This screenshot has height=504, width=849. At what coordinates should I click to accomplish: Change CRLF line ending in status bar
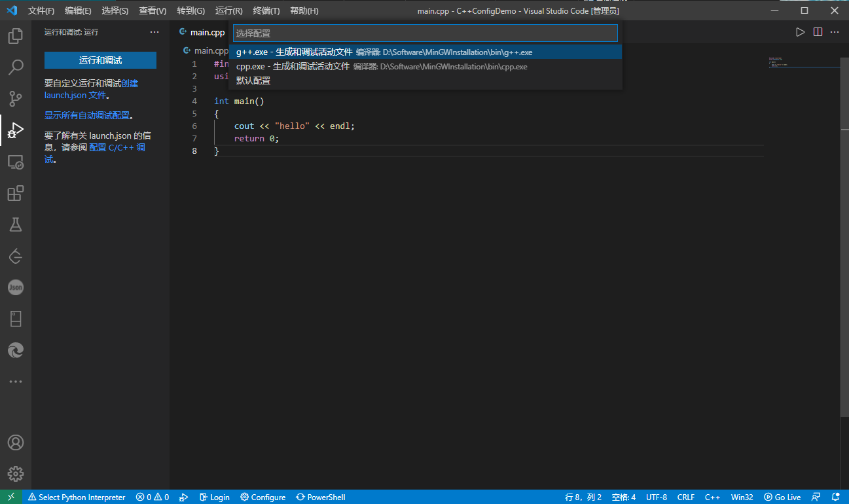pyautogui.click(x=685, y=497)
